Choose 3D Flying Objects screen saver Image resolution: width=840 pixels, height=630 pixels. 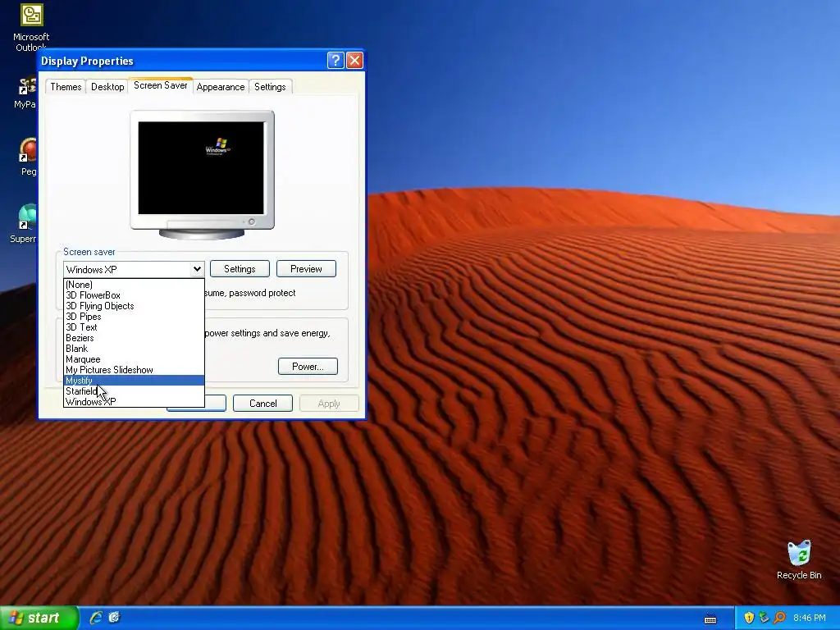pos(134,306)
